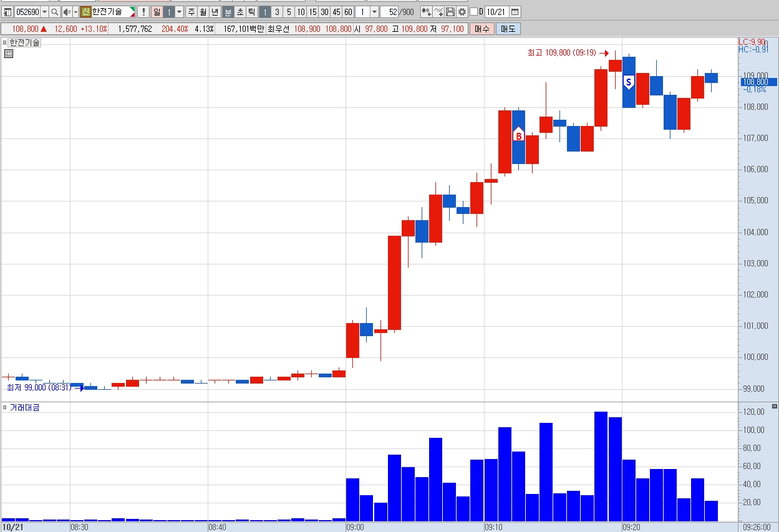
Task: Select the 5 minute interval tab
Action: [289, 12]
